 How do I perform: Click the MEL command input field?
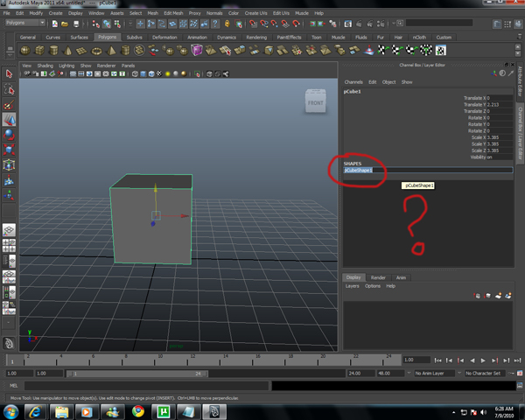[146, 386]
